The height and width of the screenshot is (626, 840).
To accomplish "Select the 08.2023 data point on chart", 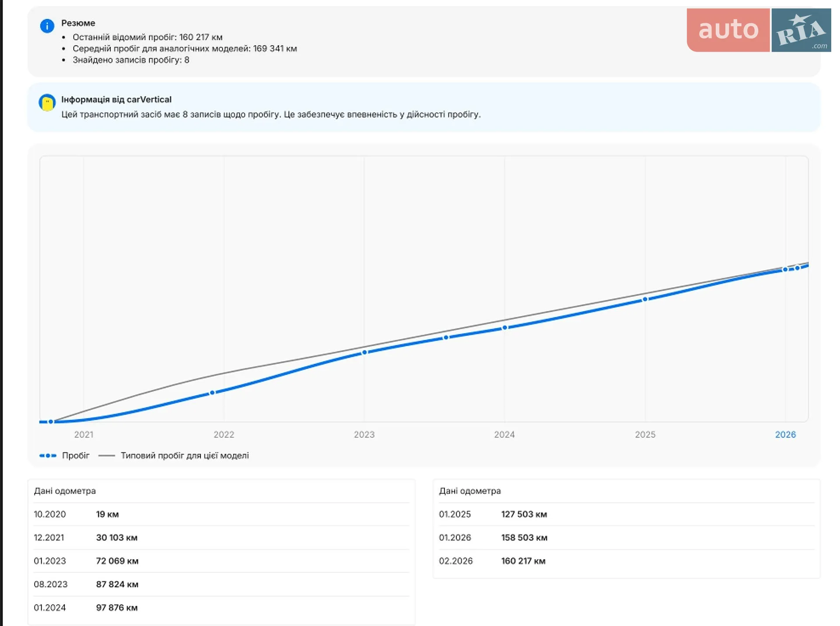I will click(446, 337).
